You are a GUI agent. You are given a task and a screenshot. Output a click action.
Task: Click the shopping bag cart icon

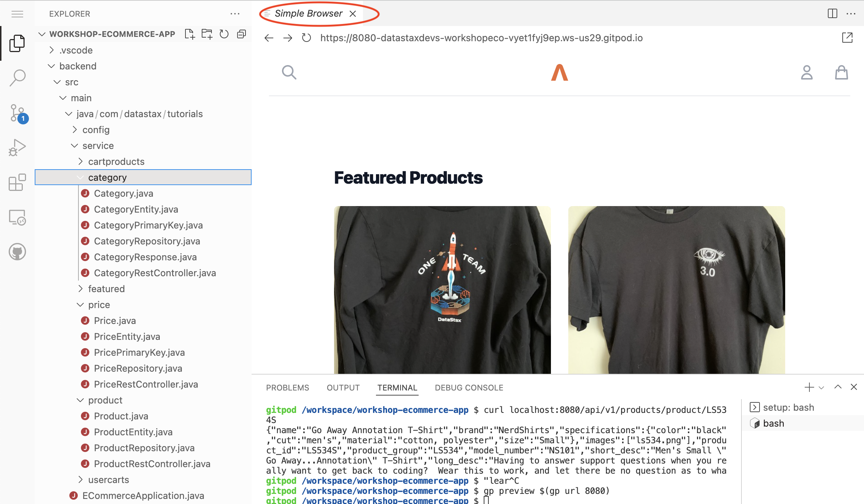tap(841, 73)
